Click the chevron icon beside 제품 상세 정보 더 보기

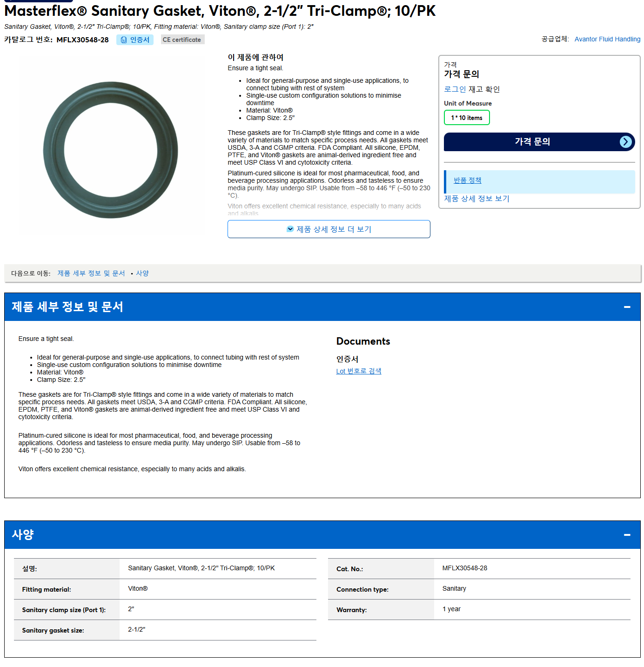[290, 229]
